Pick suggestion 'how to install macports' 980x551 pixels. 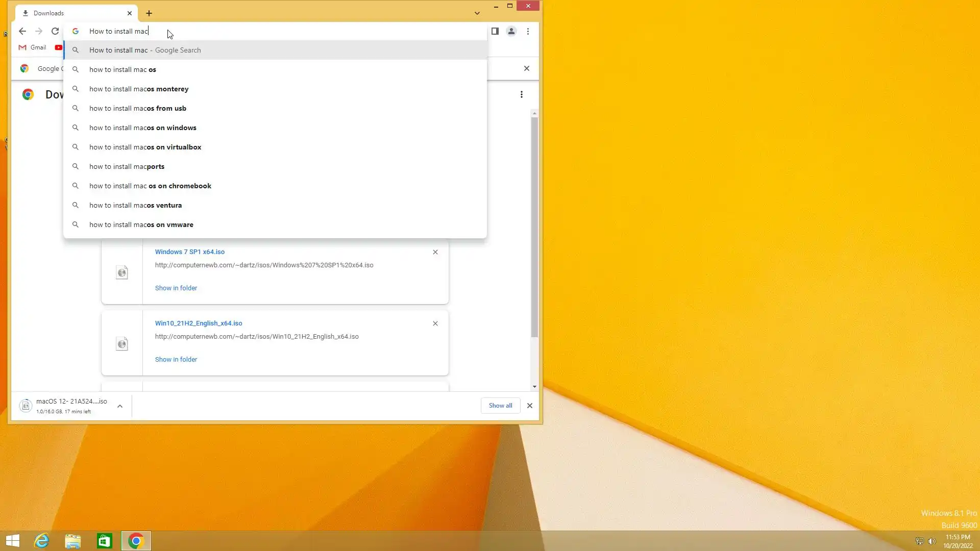tap(127, 166)
